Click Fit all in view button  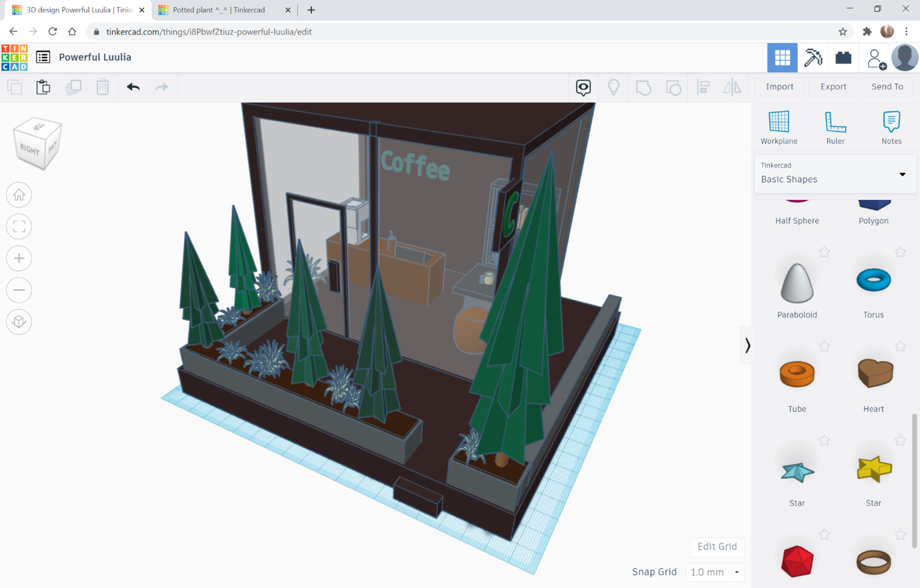point(19,226)
